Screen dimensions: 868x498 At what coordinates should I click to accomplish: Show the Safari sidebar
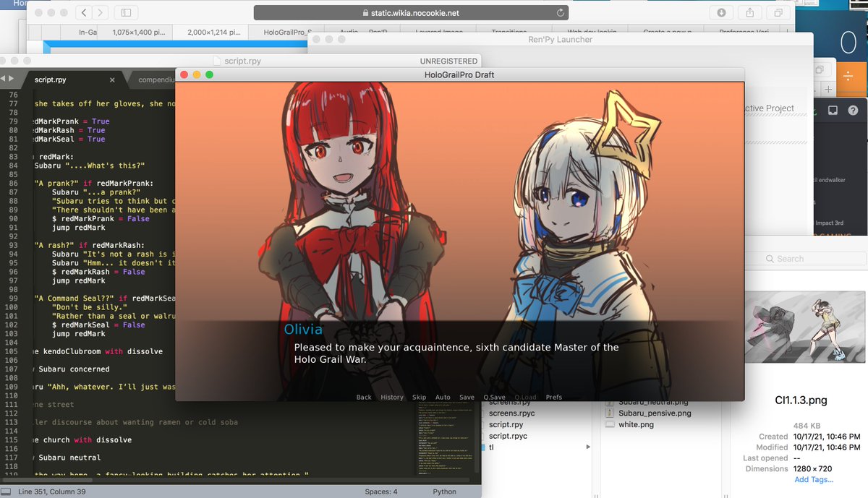(x=126, y=12)
